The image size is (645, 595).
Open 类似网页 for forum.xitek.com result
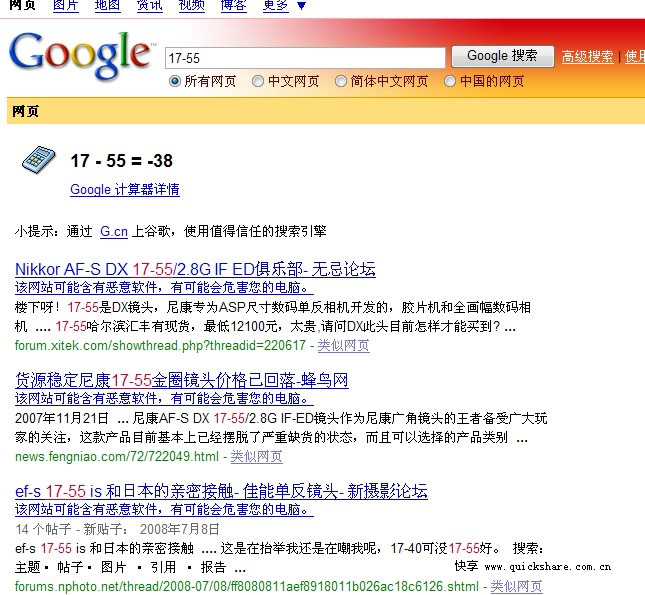(343, 345)
